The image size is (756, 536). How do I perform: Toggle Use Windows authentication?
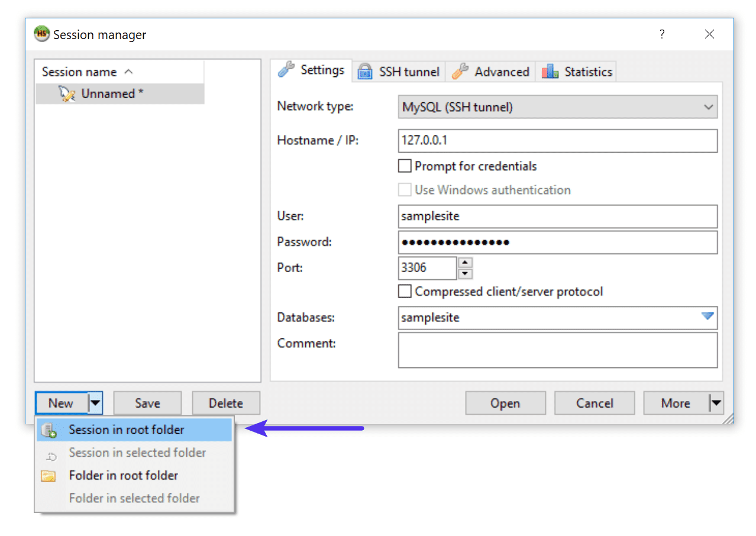(x=405, y=190)
